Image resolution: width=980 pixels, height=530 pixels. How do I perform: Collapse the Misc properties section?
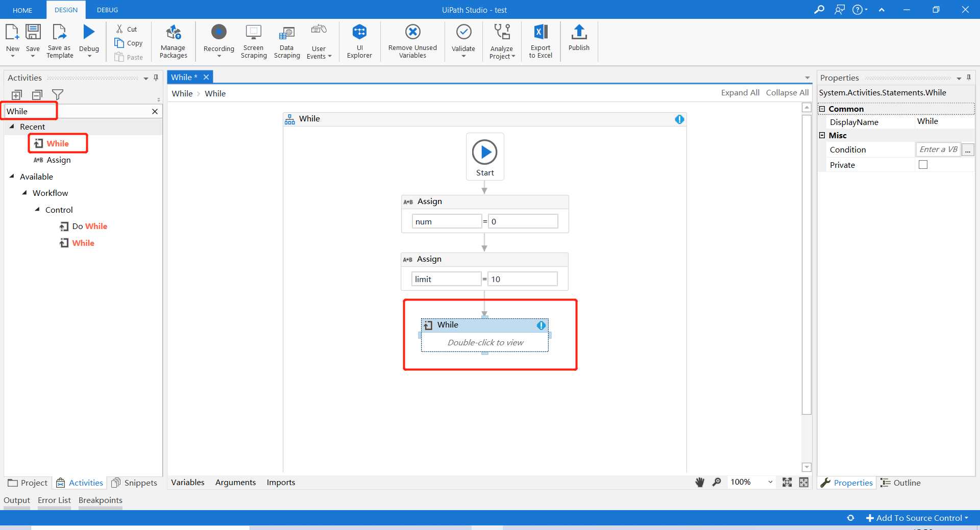tap(822, 135)
